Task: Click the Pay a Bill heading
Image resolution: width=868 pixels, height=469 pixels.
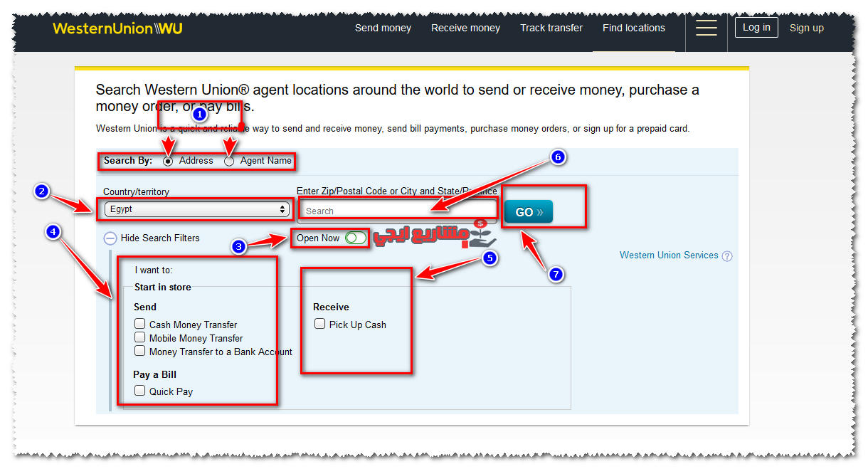Action: 154,374
